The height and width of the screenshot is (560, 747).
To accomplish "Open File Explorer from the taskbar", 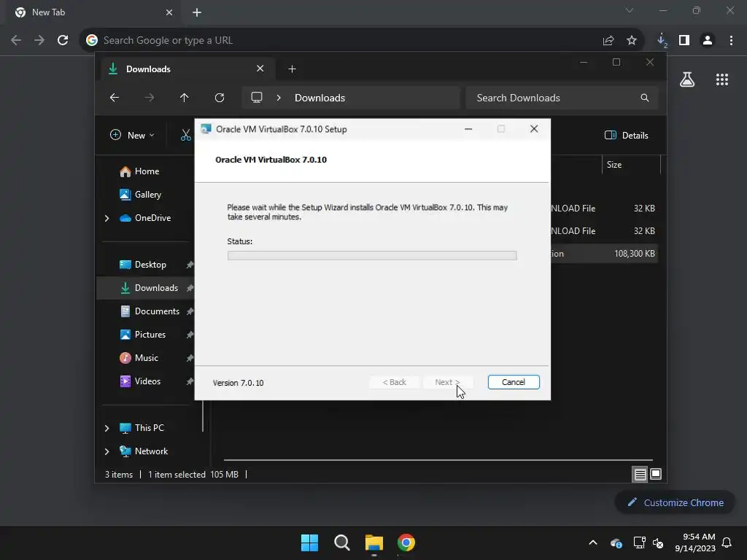I will tap(374, 542).
